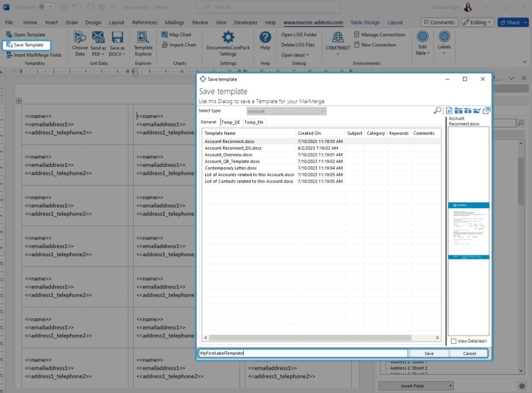532x393 pixels.
Task: Click Manage Connections in Environments group
Action: [x=380, y=35]
